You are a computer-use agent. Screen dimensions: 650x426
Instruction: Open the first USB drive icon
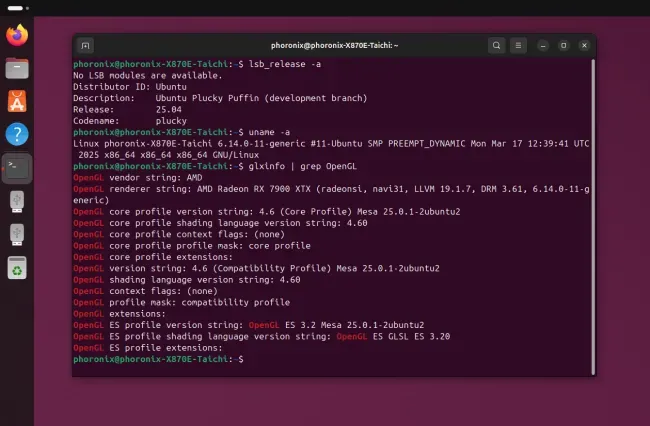[17, 202]
